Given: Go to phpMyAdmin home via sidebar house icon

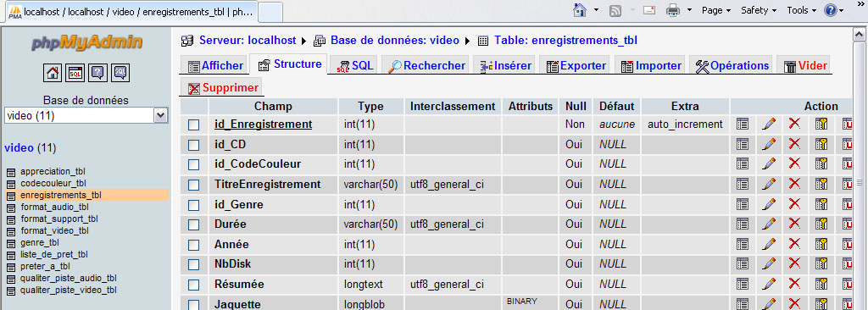Looking at the screenshot, I should tap(52, 73).
